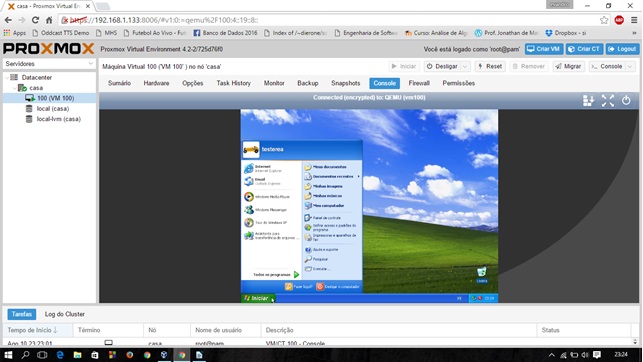The width and height of the screenshot is (643, 362).
Task: Open the Permissões tab
Action: (x=458, y=83)
